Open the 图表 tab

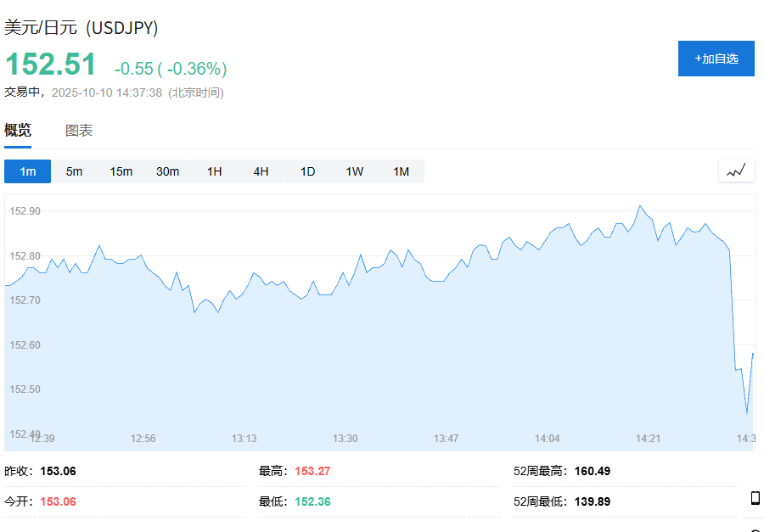point(79,131)
